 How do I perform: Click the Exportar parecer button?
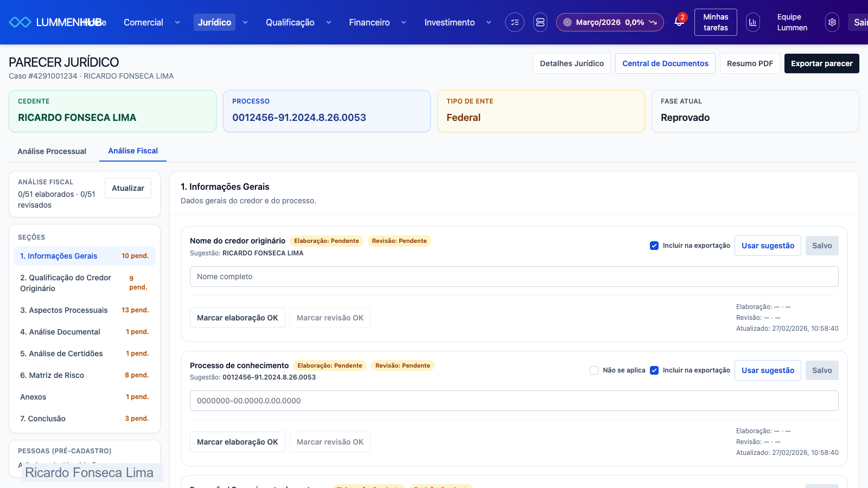click(x=821, y=63)
